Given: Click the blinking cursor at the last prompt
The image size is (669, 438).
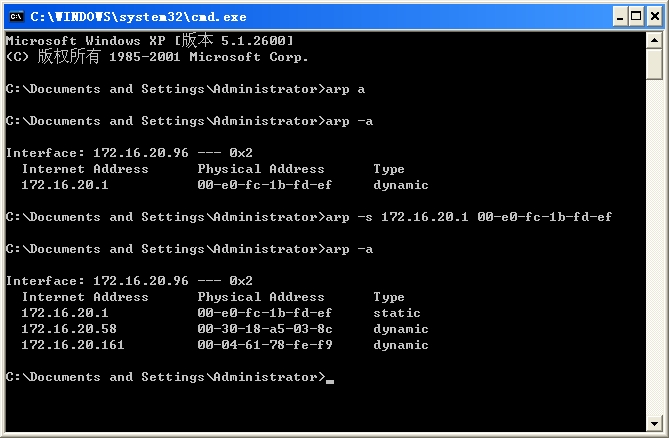Looking at the screenshot, I should point(330,378).
